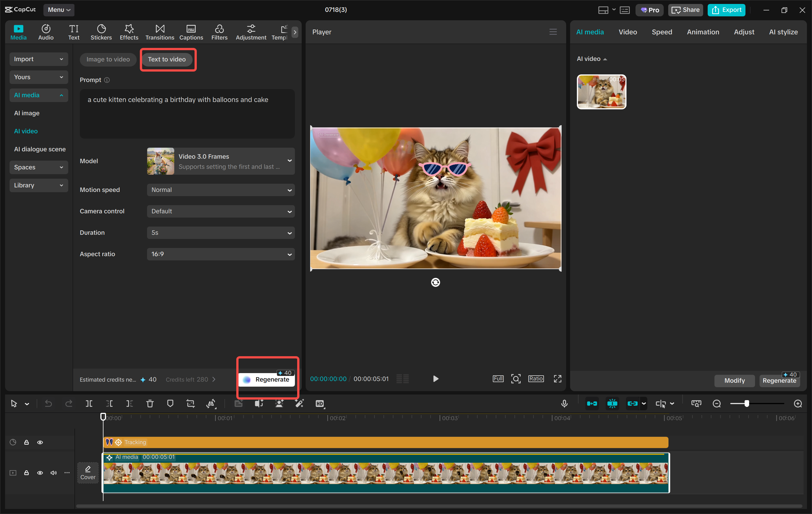Viewport: 812px width, 514px height.
Task: Undo the last action
Action: pos(48,404)
